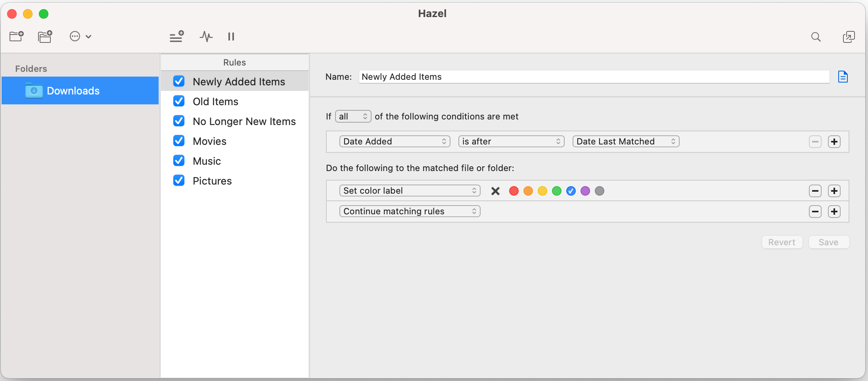Clear color label with X option
This screenshot has width=868, height=381.
pyautogui.click(x=495, y=191)
